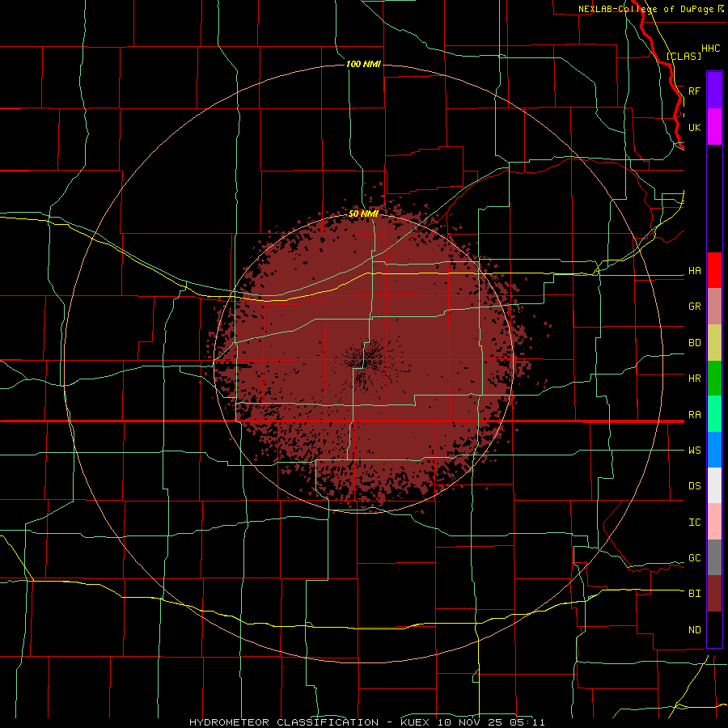Click the radar site center of the echoes
Image resolution: width=728 pixels, height=728 pixels.
pyautogui.click(x=363, y=362)
